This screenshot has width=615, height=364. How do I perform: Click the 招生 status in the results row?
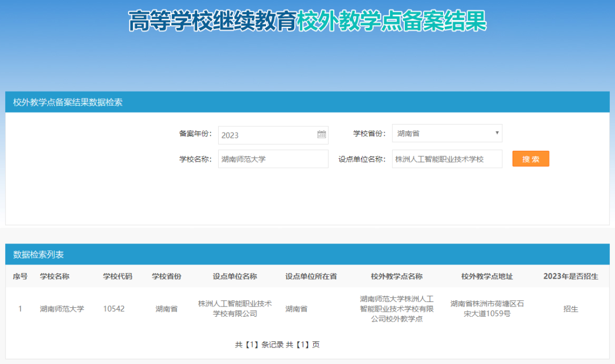pyautogui.click(x=571, y=309)
